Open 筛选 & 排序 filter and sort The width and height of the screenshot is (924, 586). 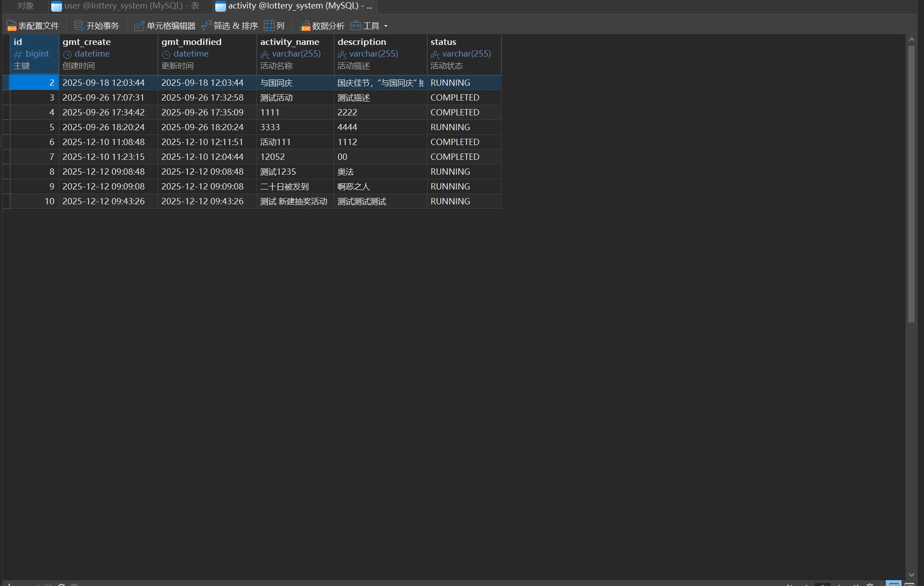click(x=206, y=26)
